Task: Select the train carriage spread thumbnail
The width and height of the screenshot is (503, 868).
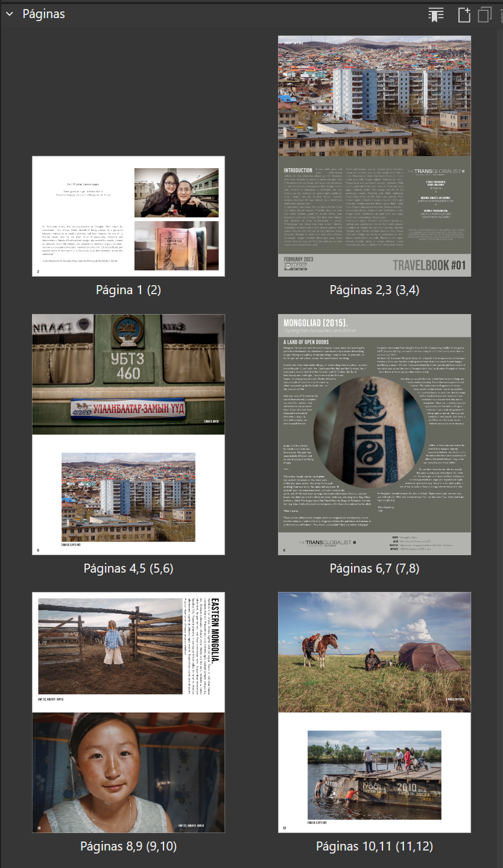Action: pyautogui.click(x=127, y=432)
